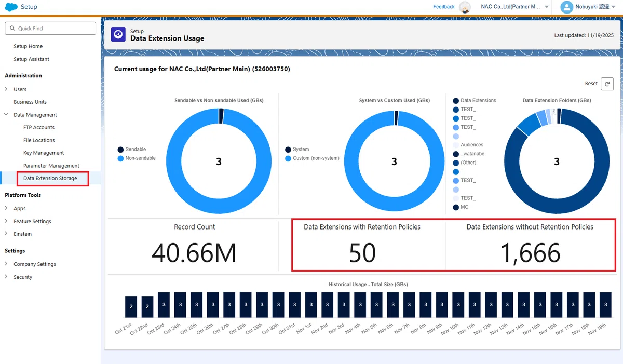Open the NAC Co.,Ltd business unit dropdown
623x364 pixels.
[547, 7]
